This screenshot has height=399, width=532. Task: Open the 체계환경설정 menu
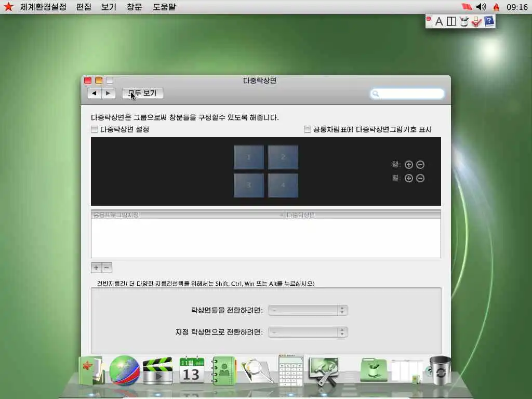pos(43,7)
